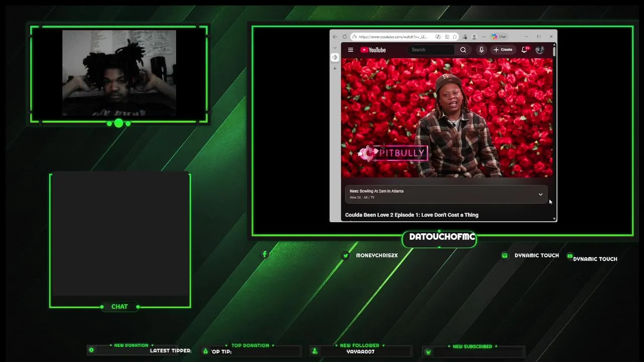Click the 'MONEYCHRIS2X' handle text
The image size is (644, 362).
pyautogui.click(x=377, y=255)
